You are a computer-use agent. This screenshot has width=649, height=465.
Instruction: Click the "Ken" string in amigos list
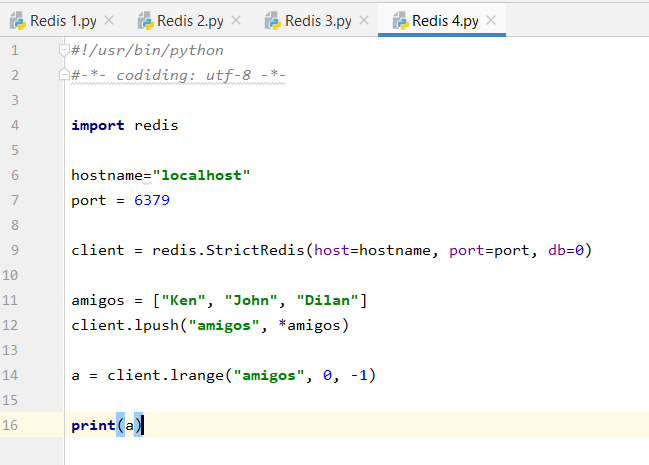(183, 300)
